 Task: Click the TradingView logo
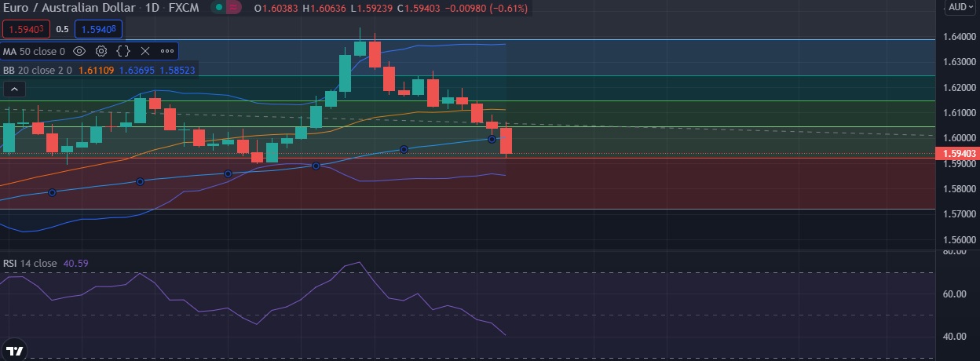pos(13,351)
